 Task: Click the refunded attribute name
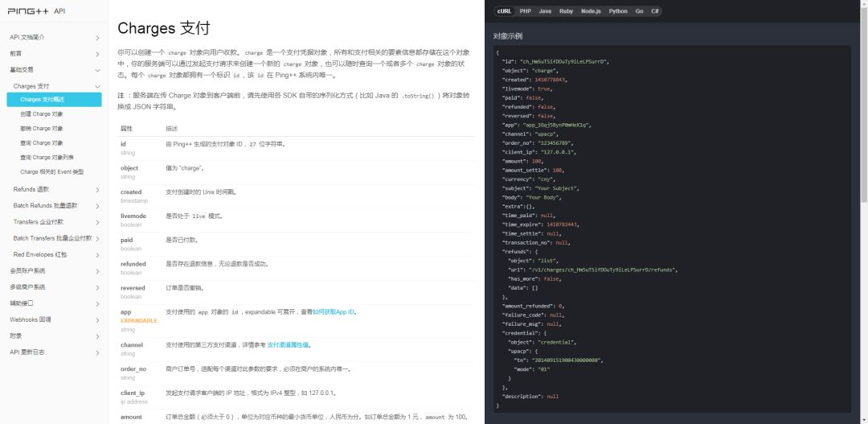pyautogui.click(x=133, y=264)
